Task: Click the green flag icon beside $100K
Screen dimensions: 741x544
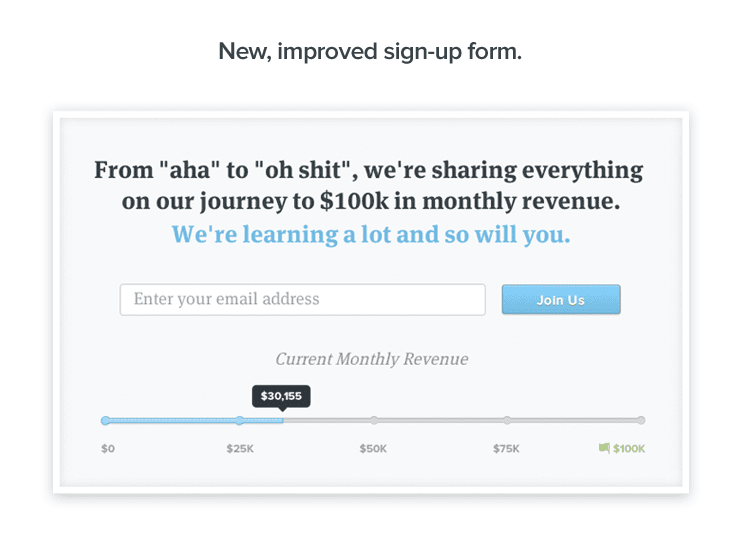Action: [604, 449]
